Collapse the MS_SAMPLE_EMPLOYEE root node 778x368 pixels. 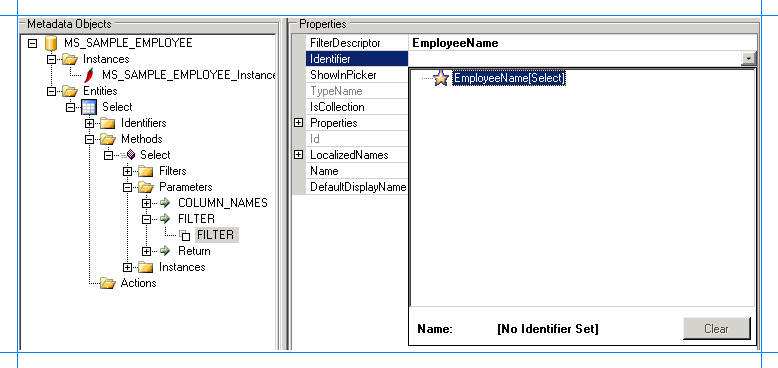[x=32, y=44]
